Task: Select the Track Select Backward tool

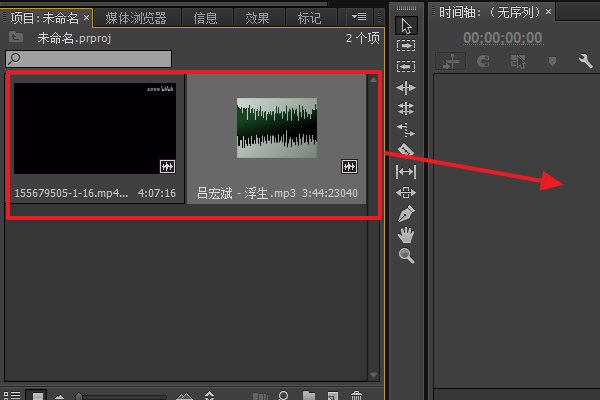Action: (406, 67)
